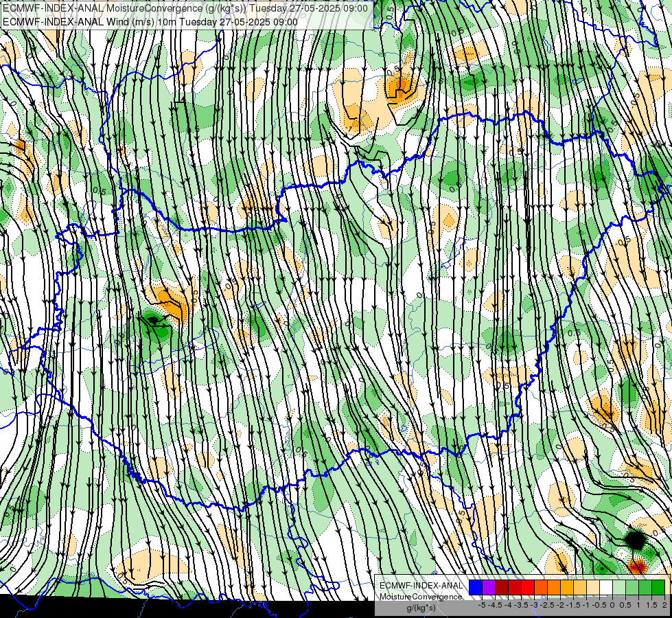The height and width of the screenshot is (618, 672).
Task: Select the darkest red legend swatch
Action: [502, 588]
